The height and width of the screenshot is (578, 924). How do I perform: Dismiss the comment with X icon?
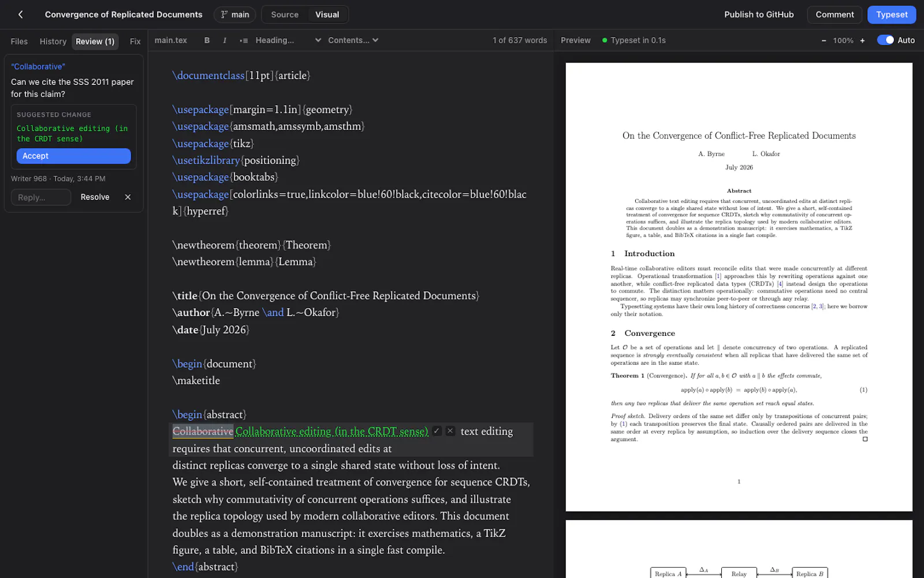click(x=128, y=197)
